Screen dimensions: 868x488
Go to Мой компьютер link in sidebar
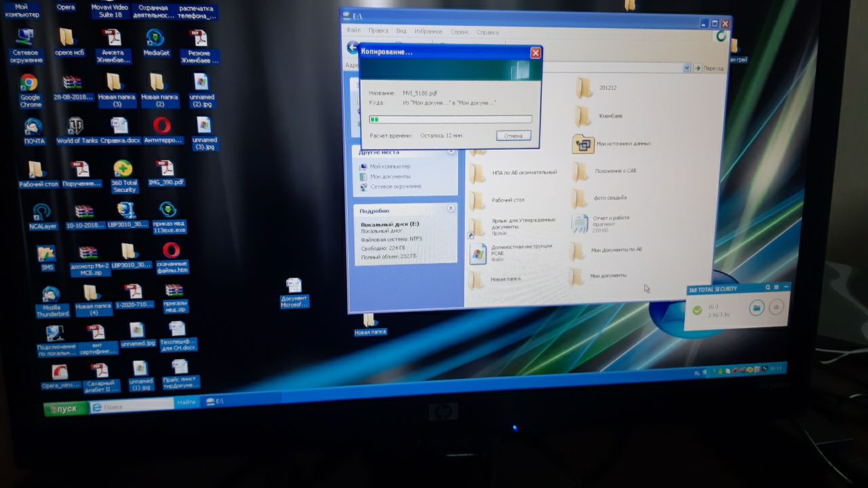pos(386,167)
